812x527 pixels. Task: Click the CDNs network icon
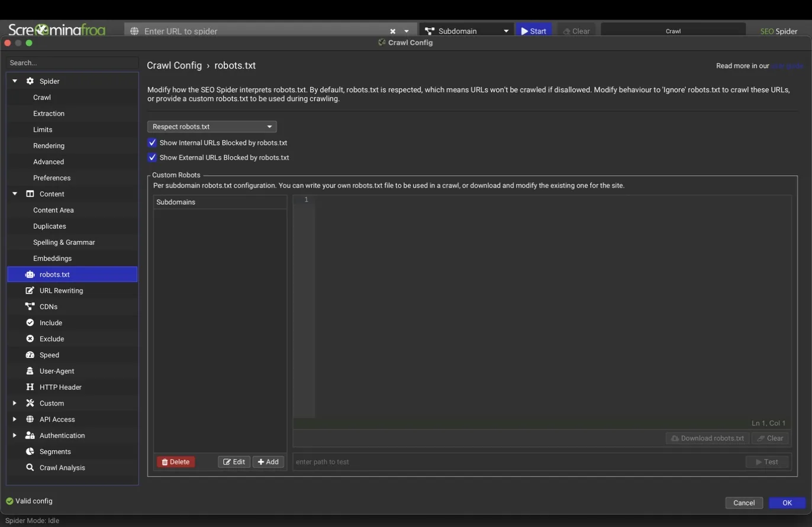[x=30, y=306]
